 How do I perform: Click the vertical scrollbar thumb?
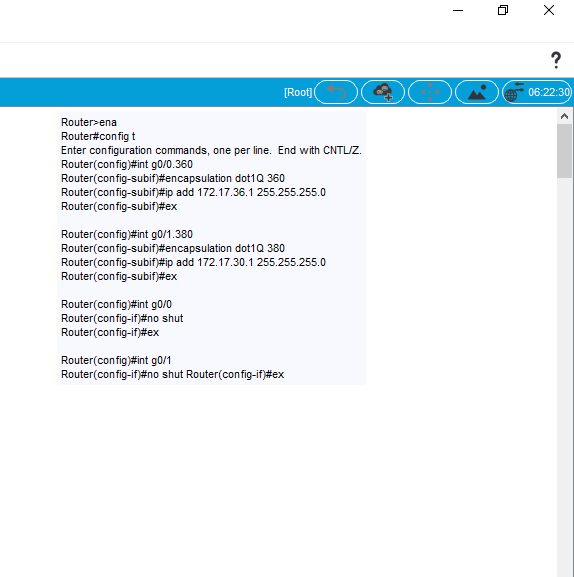pyautogui.click(x=564, y=151)
